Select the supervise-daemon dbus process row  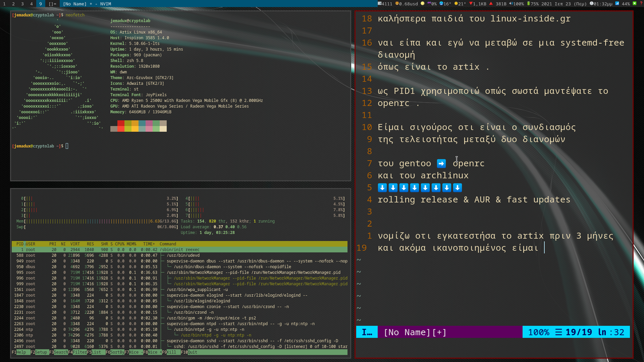[180, 261]
